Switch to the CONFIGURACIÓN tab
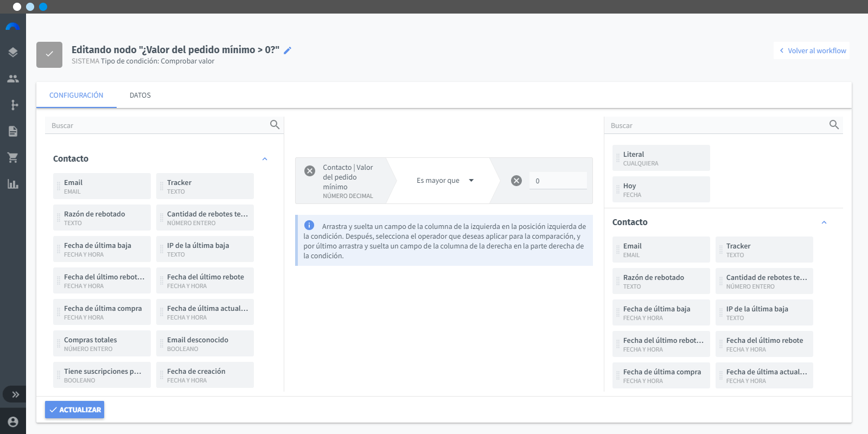 tap(76, 95)
